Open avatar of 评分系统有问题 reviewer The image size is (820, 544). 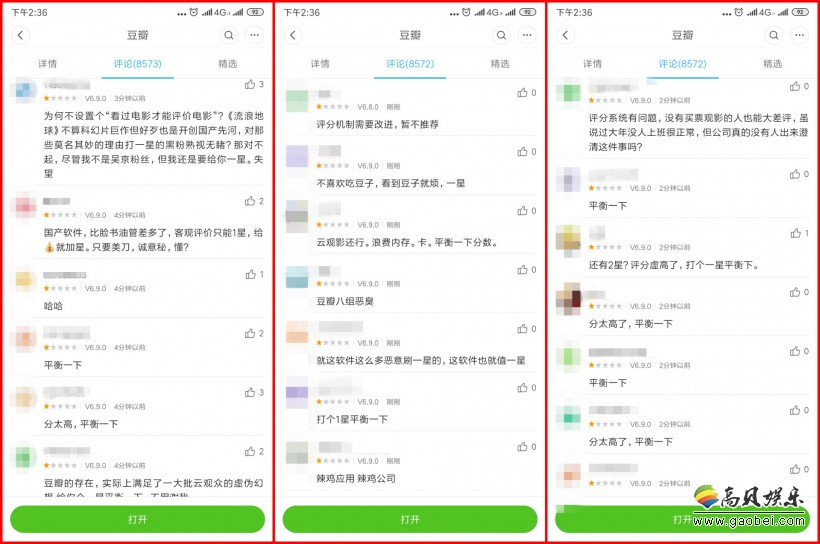pos(568,93)
